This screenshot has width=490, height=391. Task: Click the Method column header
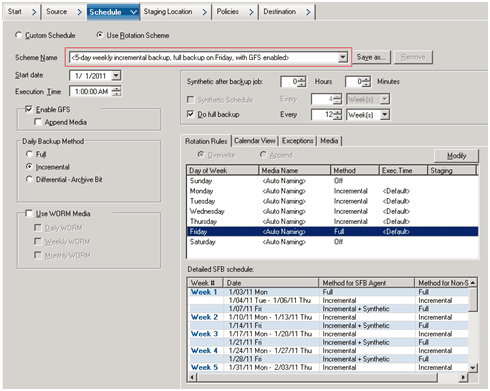[355, 170]
